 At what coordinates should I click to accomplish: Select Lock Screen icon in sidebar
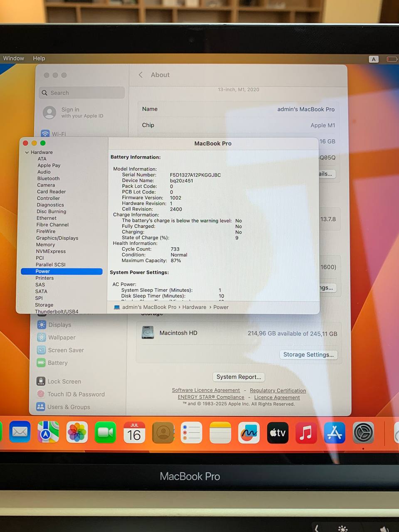tap(41, 381)
